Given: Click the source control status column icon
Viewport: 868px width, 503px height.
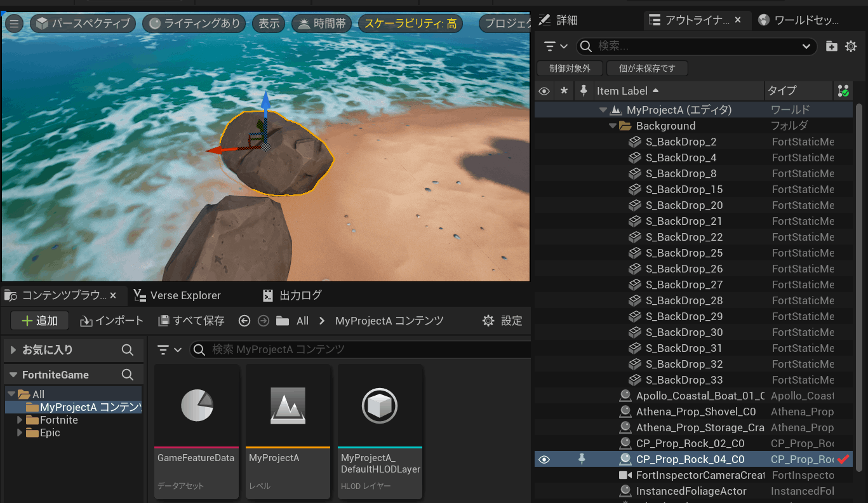Looking at the screenshot, I should (843, 91).
